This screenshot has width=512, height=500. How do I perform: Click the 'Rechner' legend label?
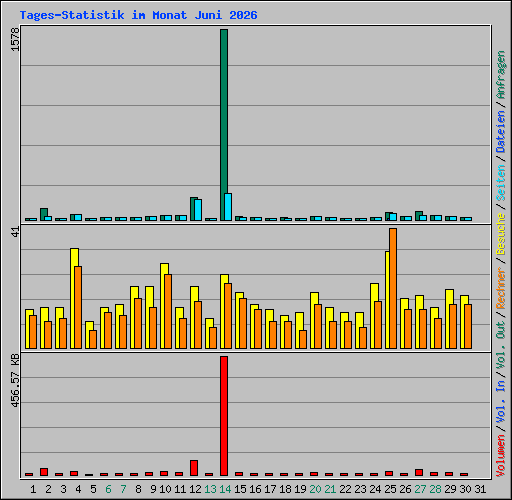pyautogui.click(x=501, y=288)
